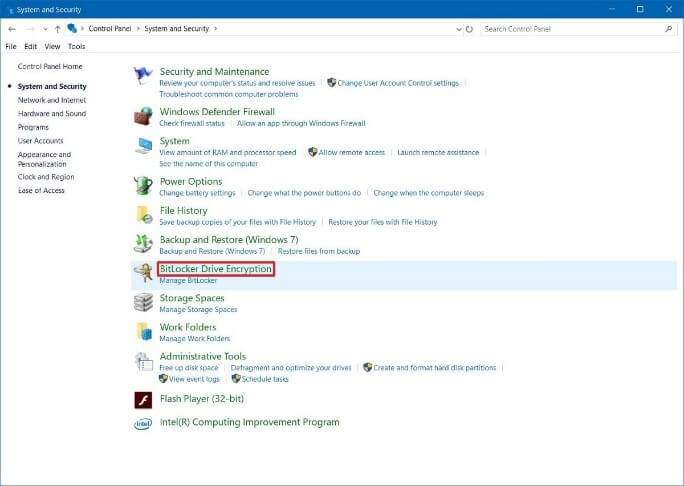This screenshot has width=684, height=486.
Task: Open the recent locations dropdown arrow
Action: (x=45, y=29)
